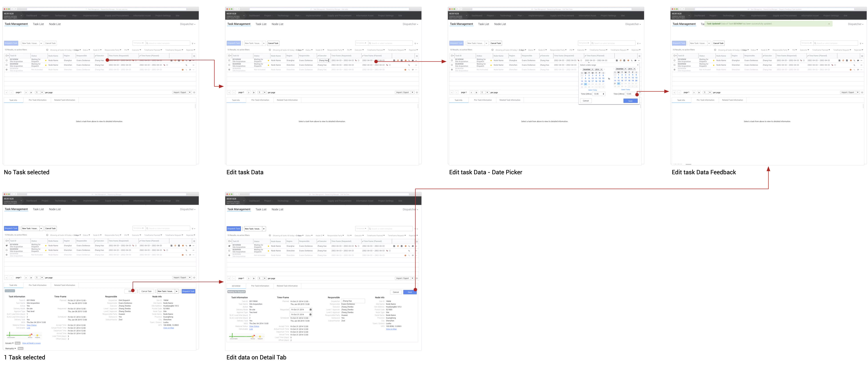This screenshot has width=868, height=367.
Task: Click Dispatcher 'Zhang Hao' input in Detail Tab screen
Action: tap(352, 301)
